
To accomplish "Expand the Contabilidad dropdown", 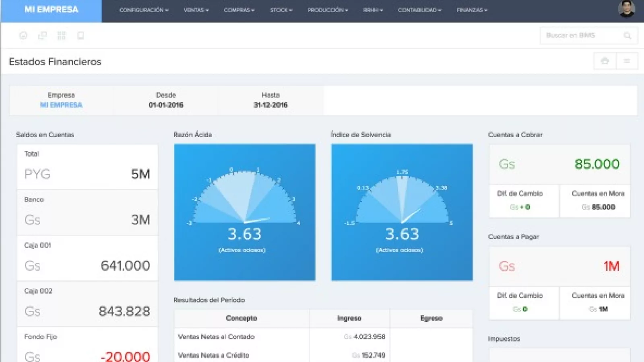I will [x=419, y=10].
